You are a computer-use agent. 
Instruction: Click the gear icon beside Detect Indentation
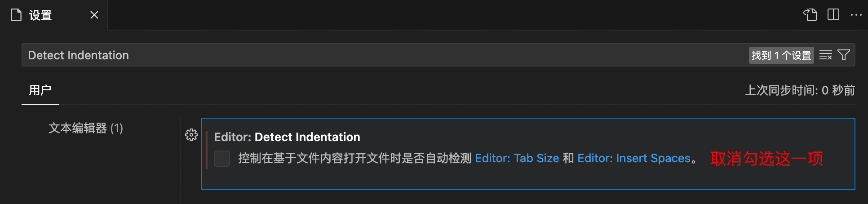(x=191, y=135)
